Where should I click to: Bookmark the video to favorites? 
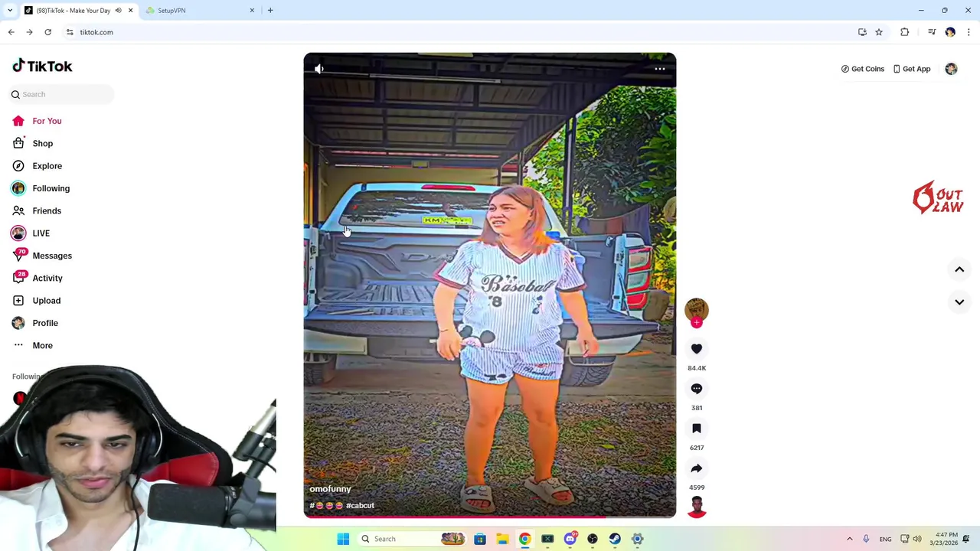697,429
